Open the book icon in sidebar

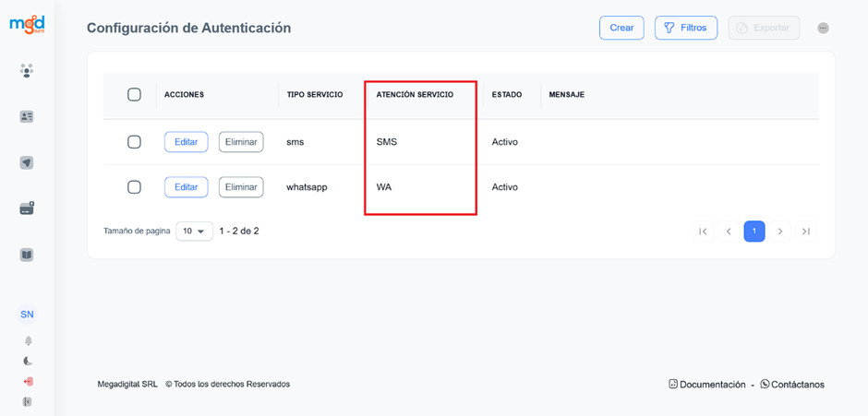click(x=27, y=255)
